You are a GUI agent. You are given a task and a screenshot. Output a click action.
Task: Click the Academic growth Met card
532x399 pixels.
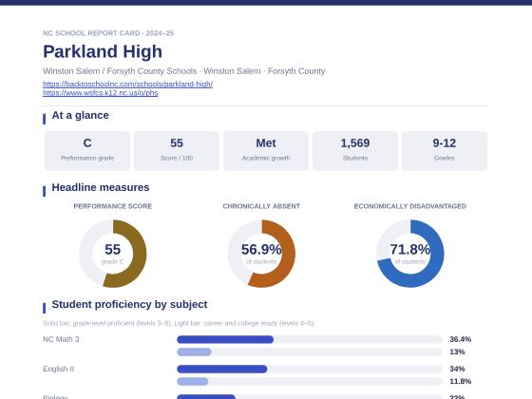[x=266, y=151]
